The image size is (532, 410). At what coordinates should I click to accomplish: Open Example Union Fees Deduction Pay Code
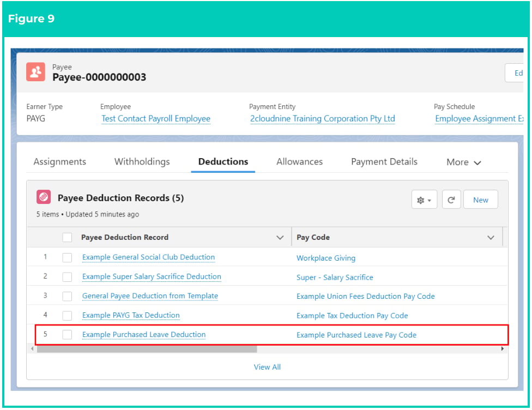point(365,296)
